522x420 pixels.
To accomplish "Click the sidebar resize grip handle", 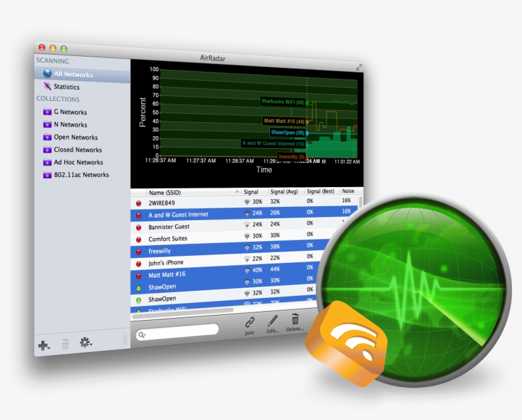I will (125, 339).
